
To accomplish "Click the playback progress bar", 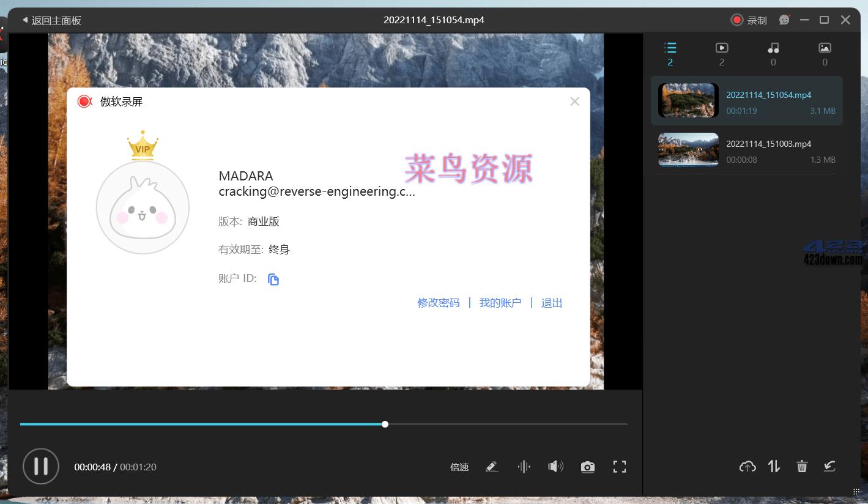I will (324, 424).
